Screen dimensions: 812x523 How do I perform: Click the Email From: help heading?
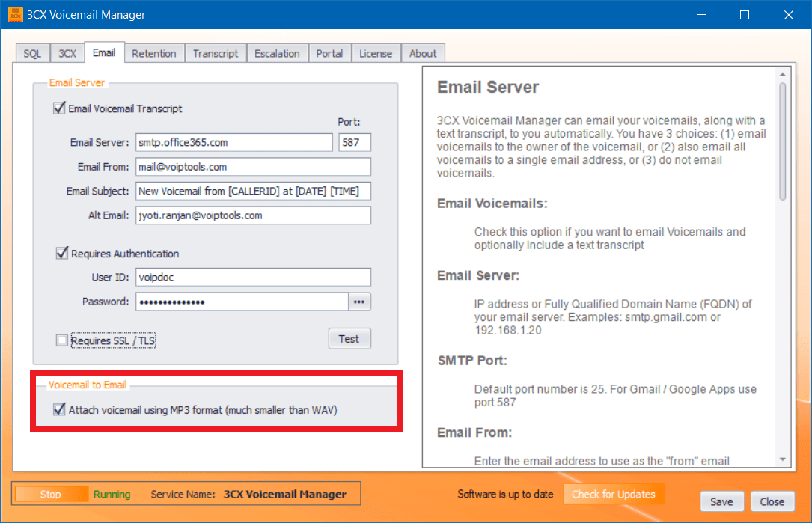(x=474, y=432)
